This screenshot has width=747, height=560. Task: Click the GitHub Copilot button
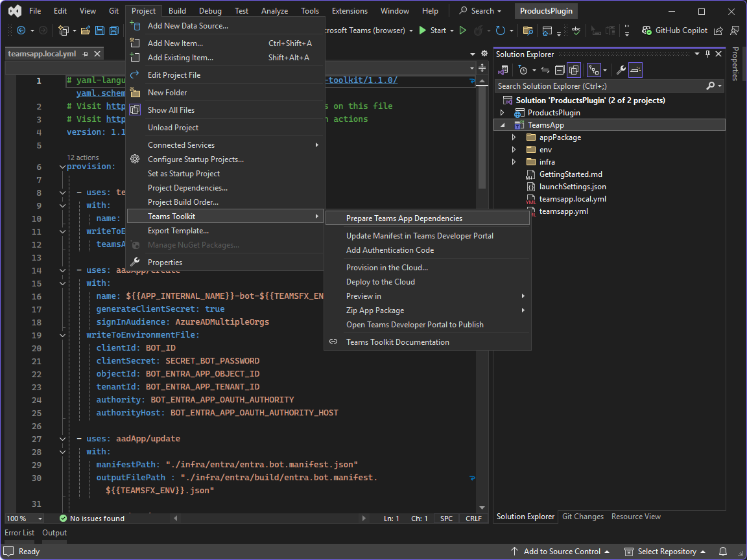pos(674,30)
